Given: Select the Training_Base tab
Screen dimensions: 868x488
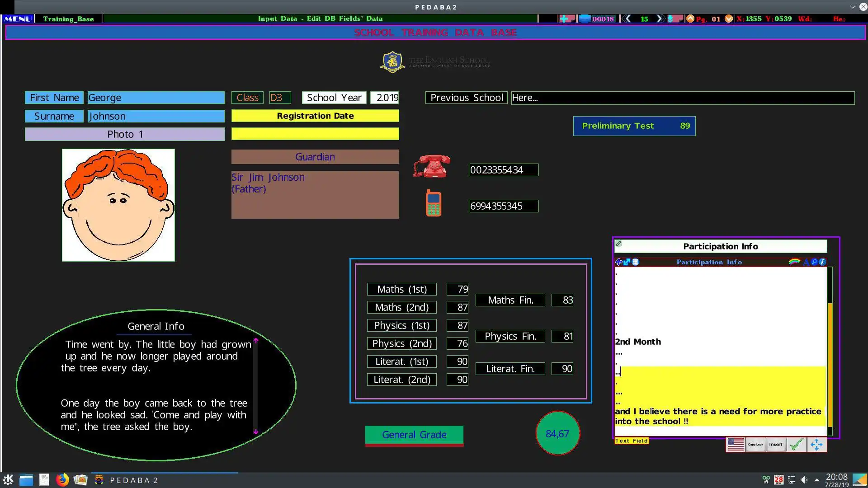Looking at the screenshot, I should tap(68, 19).
